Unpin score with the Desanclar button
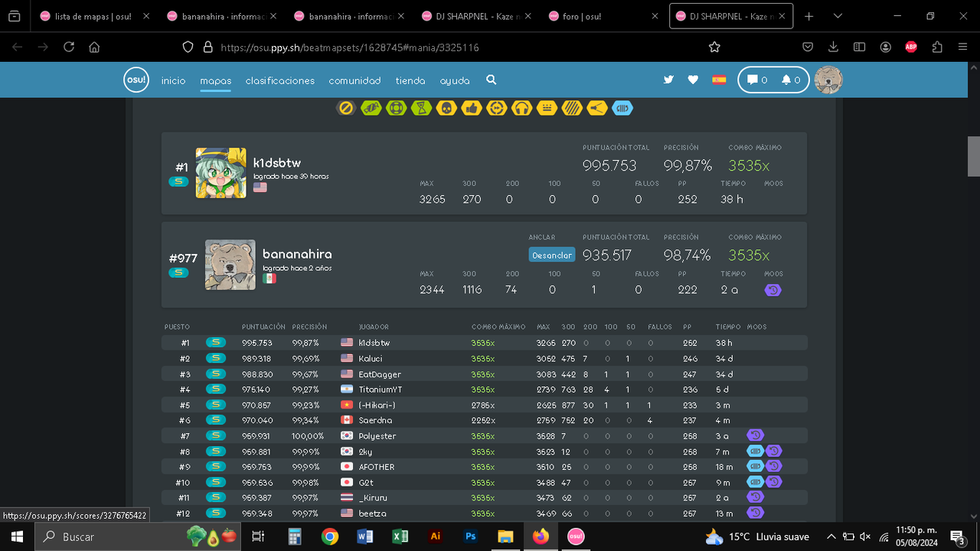The width and height of the screenshot is (980, 551). coord(552,255)
